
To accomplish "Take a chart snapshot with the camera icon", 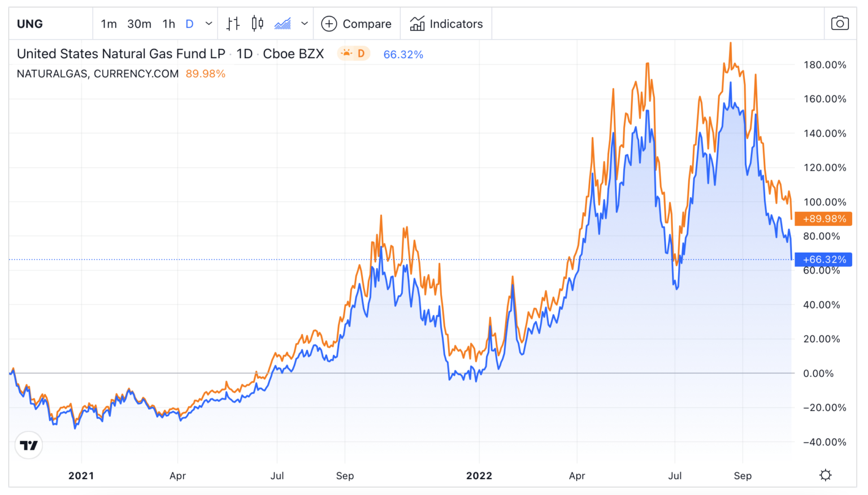I will point(840,23).
